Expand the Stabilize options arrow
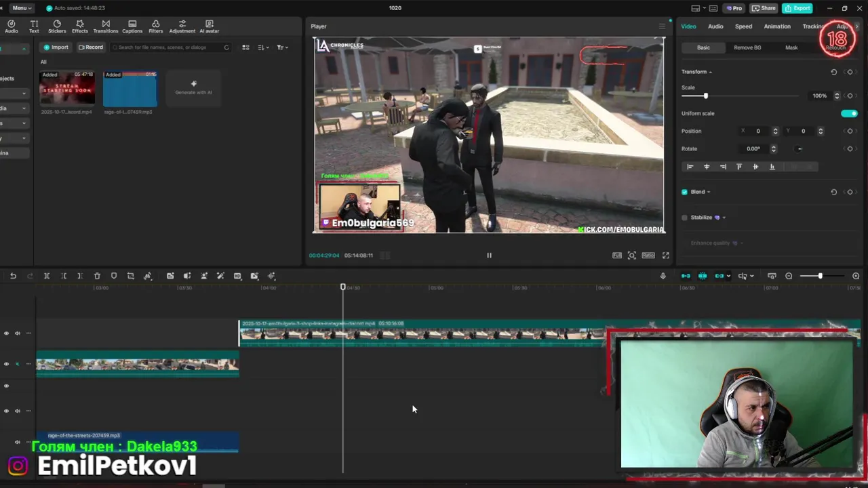 (724, 218)
